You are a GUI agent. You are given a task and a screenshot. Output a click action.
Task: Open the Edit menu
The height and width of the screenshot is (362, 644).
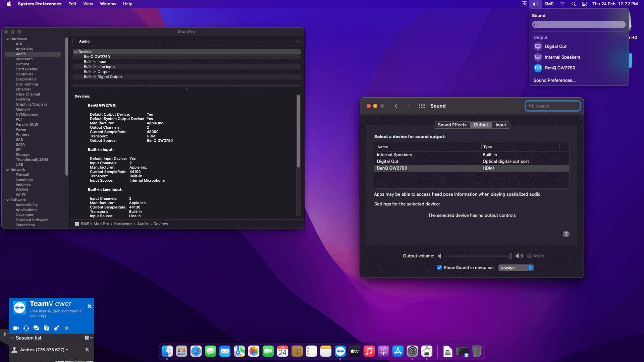pyautogui.click(x=72, y=4)
